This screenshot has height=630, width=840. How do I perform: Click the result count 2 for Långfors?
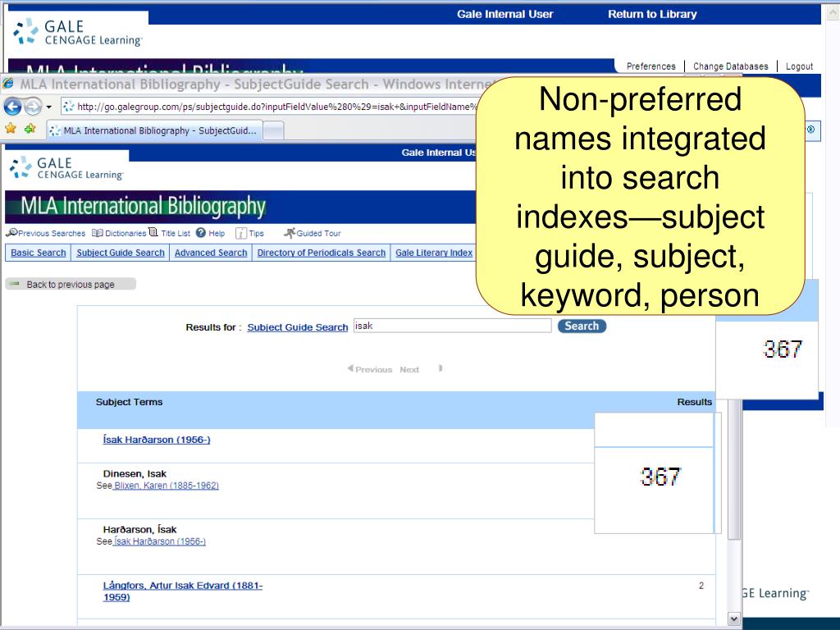701,586
